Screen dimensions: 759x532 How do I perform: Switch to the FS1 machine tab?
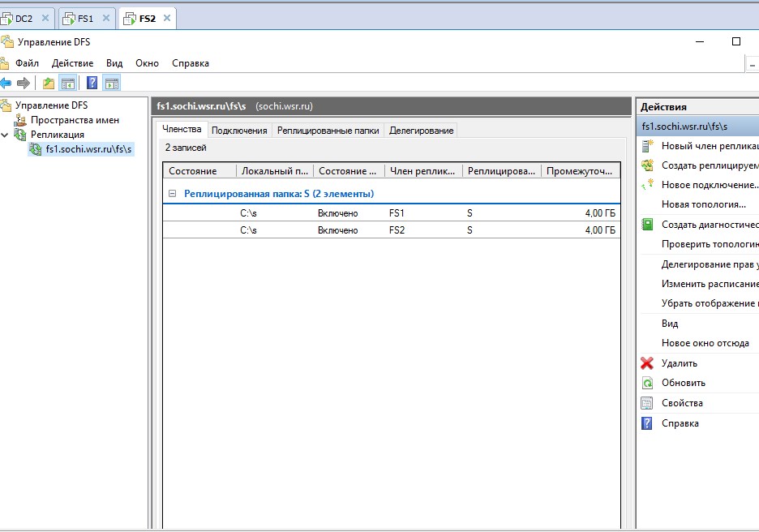click(x=85, y=19)
